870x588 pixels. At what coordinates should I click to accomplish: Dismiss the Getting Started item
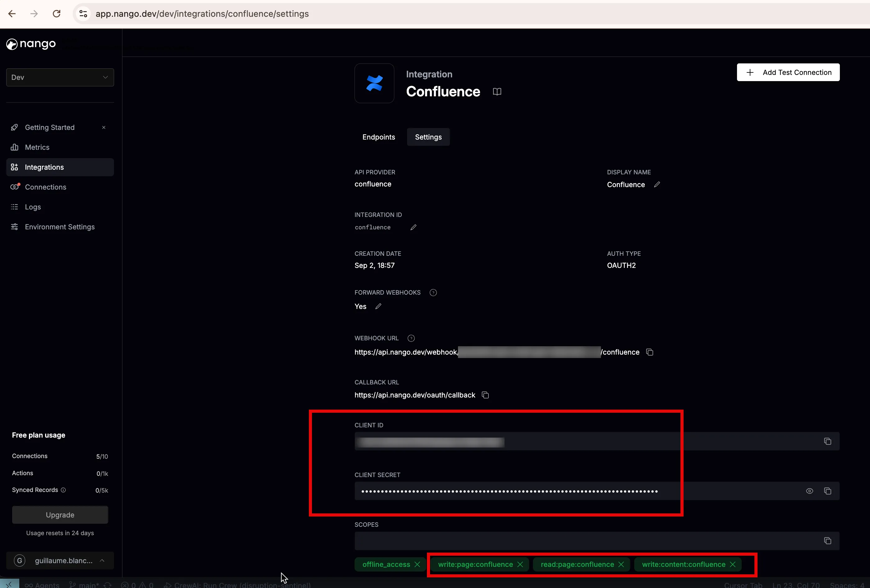click(x=104, y=127)
